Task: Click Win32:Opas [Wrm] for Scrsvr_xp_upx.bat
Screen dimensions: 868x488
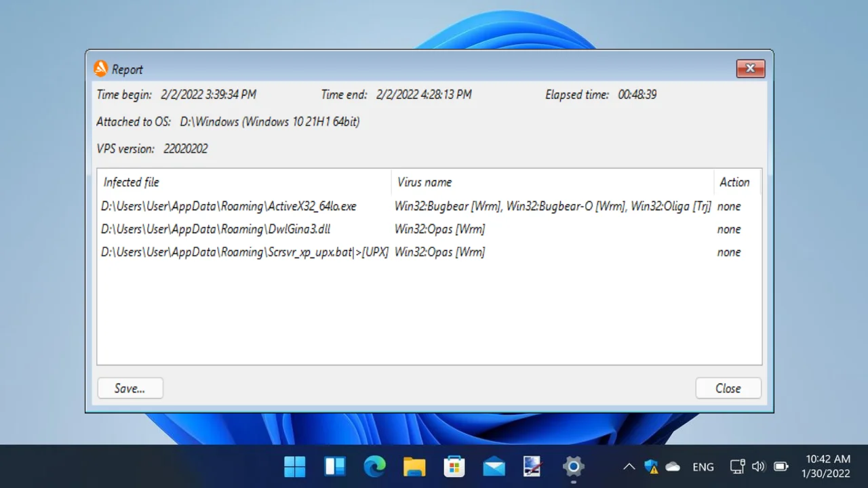Action: (x=439, y=252)
